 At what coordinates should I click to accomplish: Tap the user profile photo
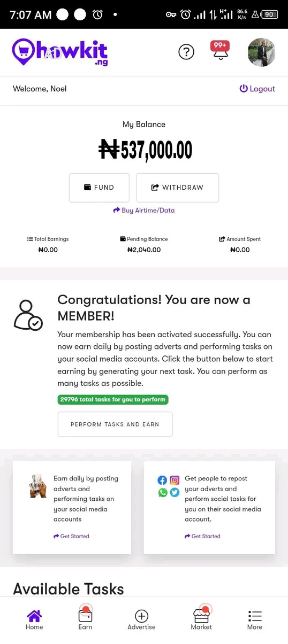(261, 52)
